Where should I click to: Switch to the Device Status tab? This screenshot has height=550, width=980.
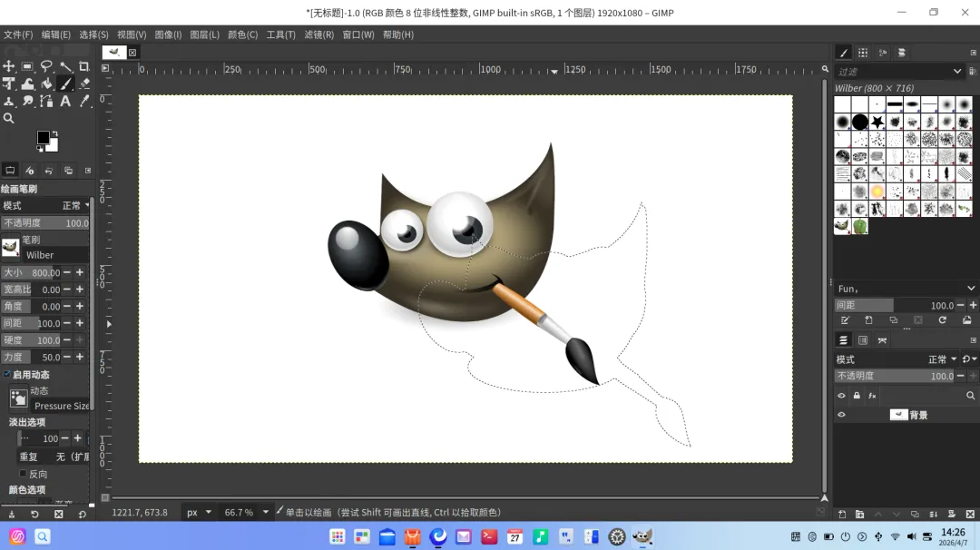point(29,170)
